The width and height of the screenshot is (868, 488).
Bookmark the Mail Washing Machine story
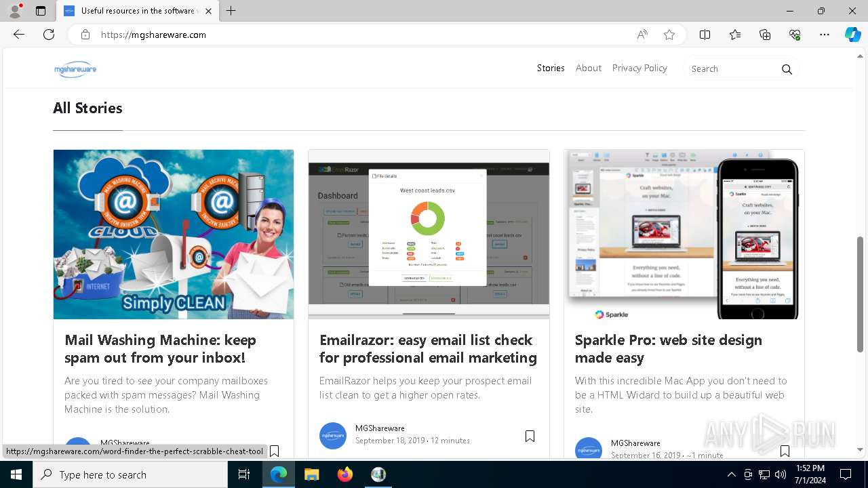(x=274, y=451)
